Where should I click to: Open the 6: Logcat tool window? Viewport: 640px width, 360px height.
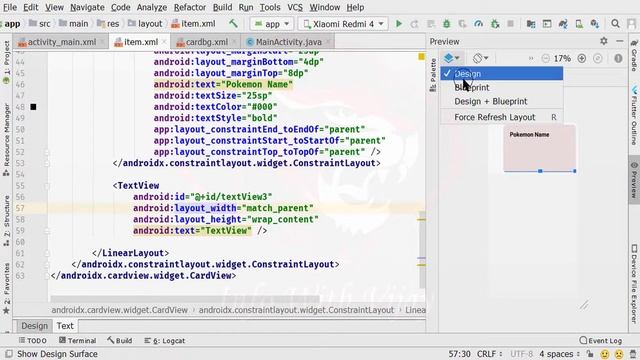click(x=164, y=340)
